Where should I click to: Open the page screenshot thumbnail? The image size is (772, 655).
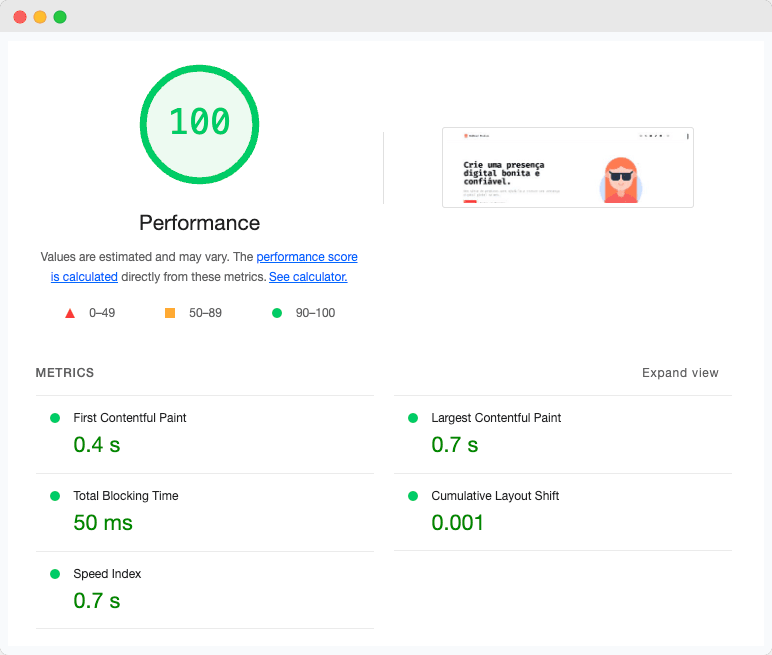(567, 167)
